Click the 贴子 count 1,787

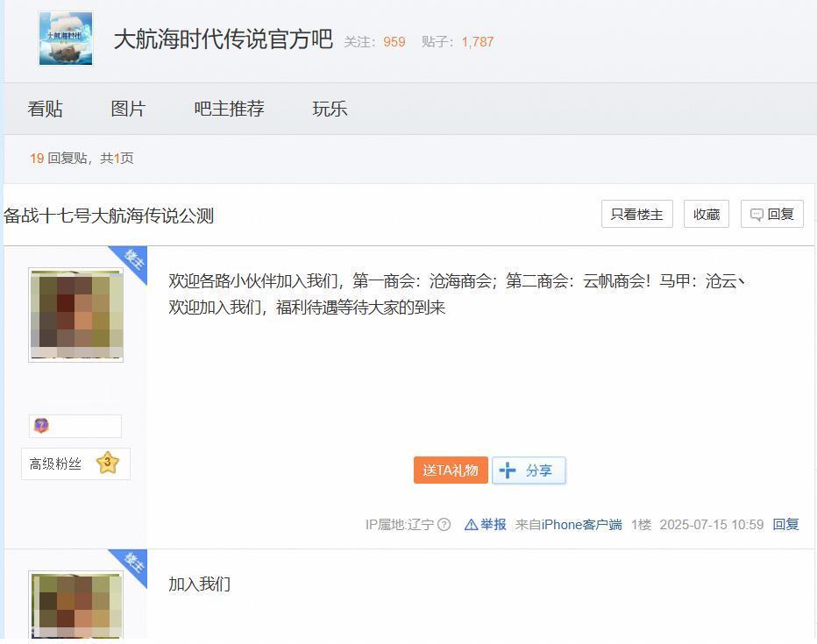pyautogui.click(x=477, y=42)
